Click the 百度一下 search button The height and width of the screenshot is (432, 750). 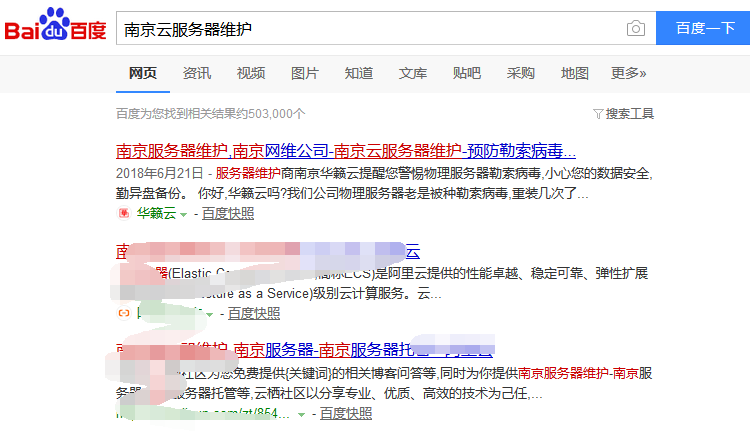pos(703,28)
